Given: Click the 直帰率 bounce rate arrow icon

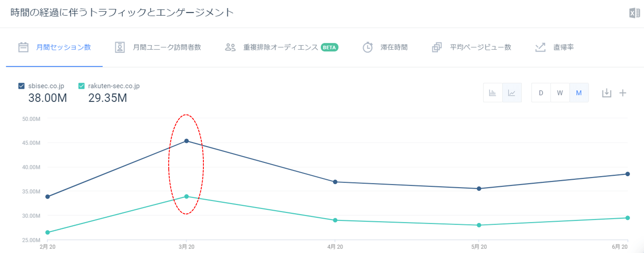Looking at the screenshot, I should coord(540,47).
